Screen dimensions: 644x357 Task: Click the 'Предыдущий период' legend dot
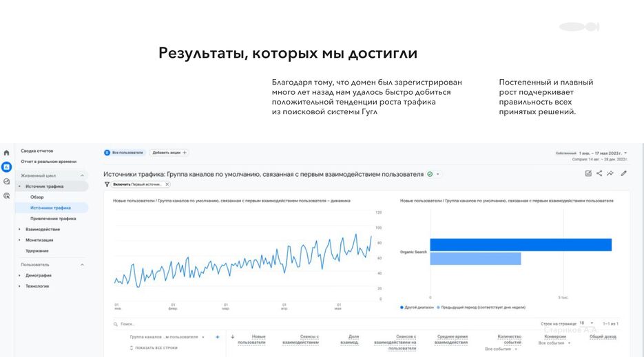click(x=438, y=307)
